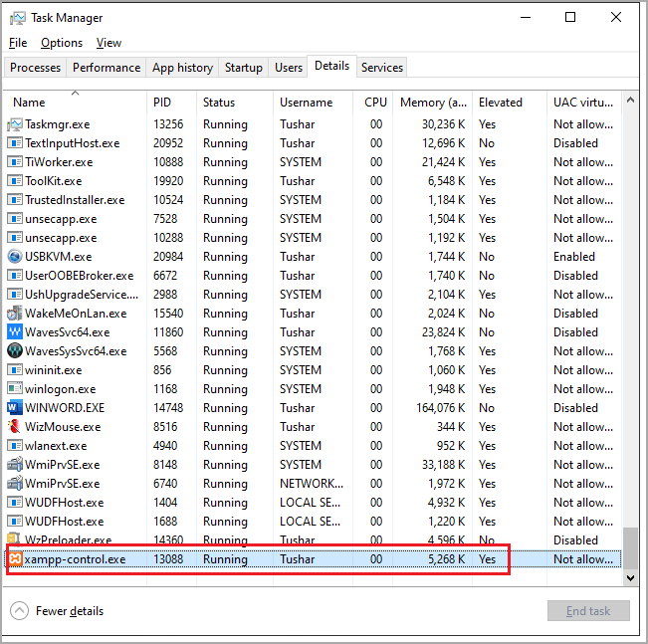
Task: Collapse view with Fewer details arrow
Action: 20,610
